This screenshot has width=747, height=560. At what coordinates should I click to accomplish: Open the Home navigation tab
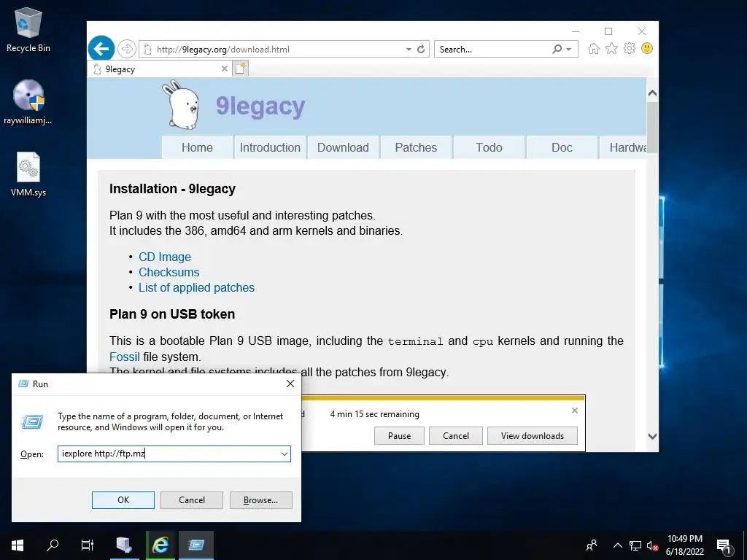[197, 147]
